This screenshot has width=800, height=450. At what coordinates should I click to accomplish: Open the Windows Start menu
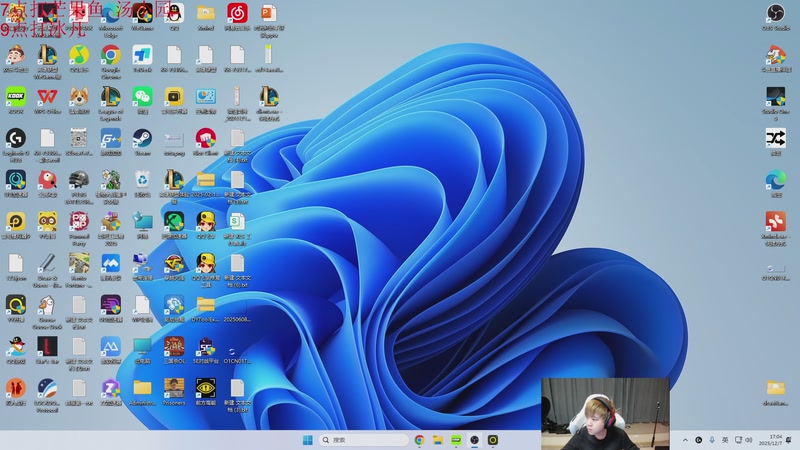tap(308, 440)
